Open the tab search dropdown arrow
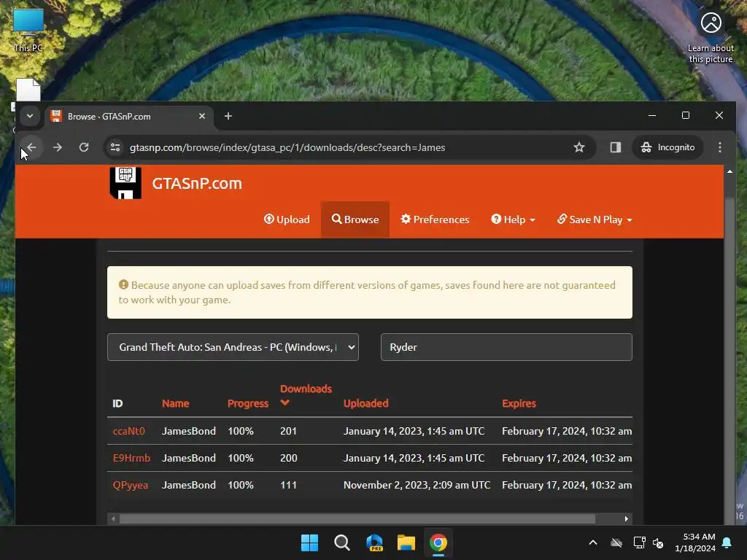Image resolution: width=747 pixels, height=560 pixels. pyautogui.click(x=29, y=116)
